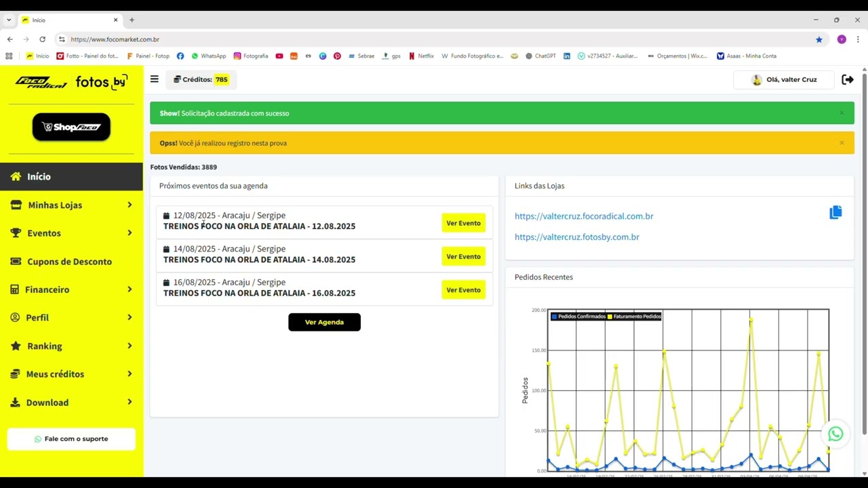
Task: Open the Netflix bookmark
Action: pos(421,56)
